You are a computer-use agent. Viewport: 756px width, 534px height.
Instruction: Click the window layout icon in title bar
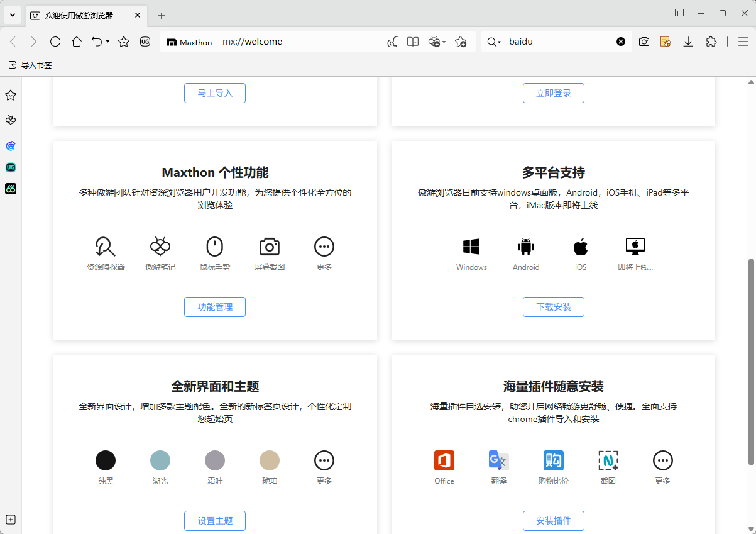point(679,13)
